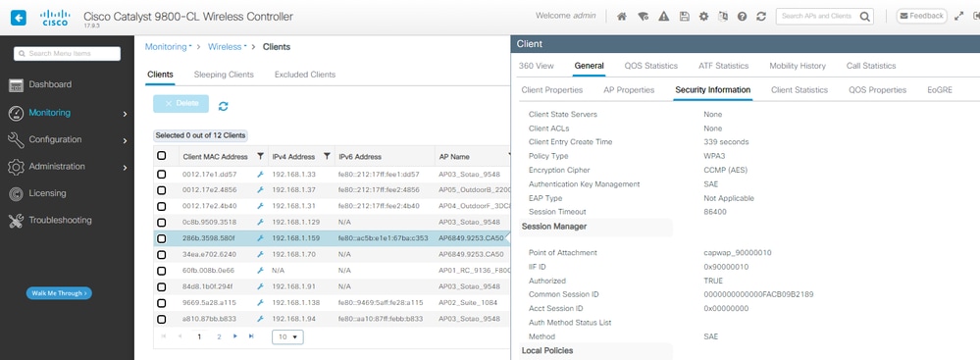Screen dimensions: 980x360
Task: Open the home icon in top bar
Action: point(621,17)
